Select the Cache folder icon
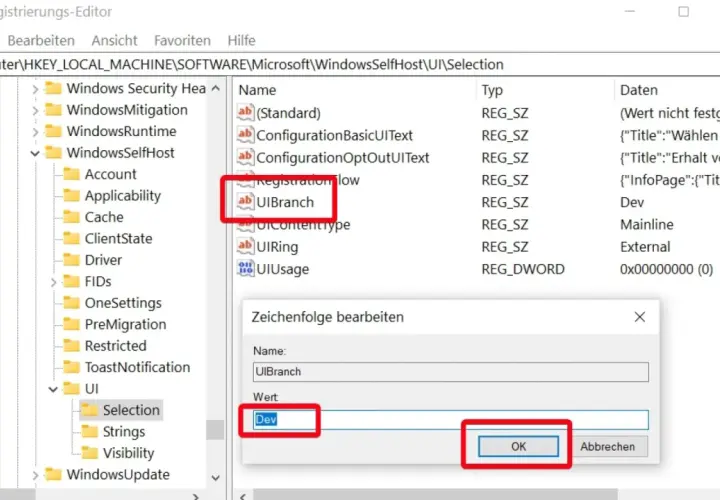The width and height of the screenshot is (720, 500). tap(71, 217)
